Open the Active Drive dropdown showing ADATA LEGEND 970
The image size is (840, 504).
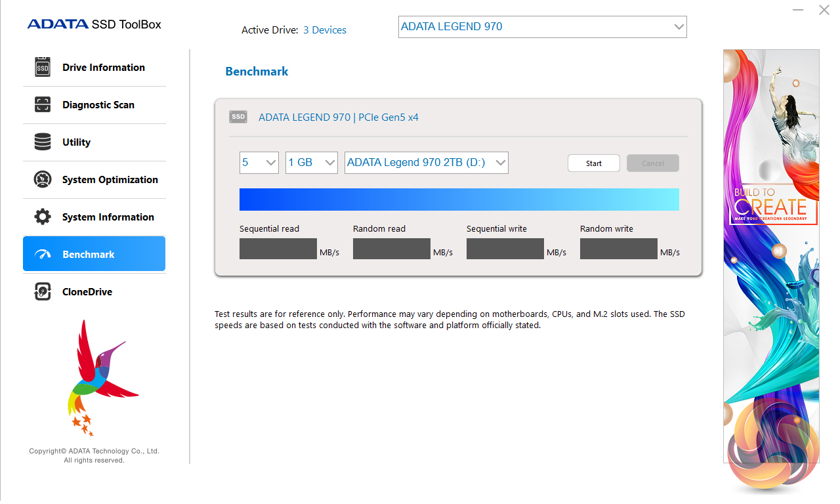[x=543, y=27]
